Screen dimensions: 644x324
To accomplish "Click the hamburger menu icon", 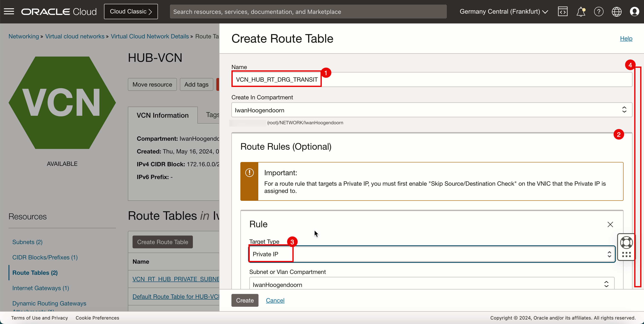I will click(9, 12).
